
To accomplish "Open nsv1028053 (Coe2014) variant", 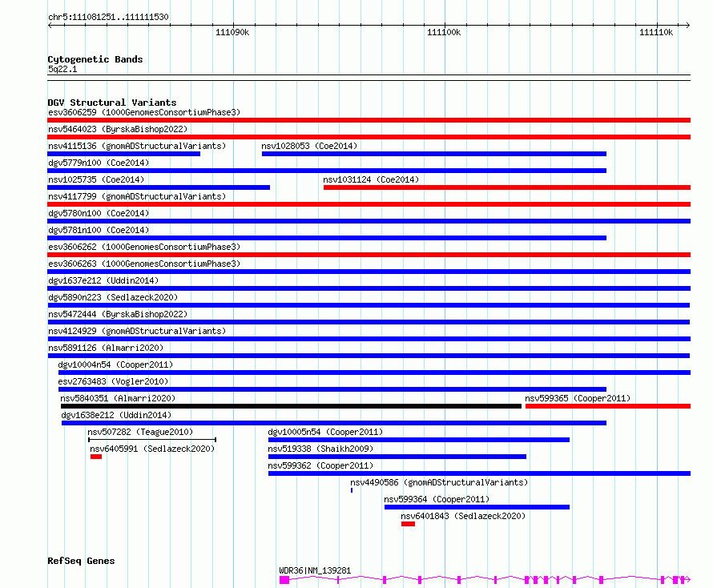I will 309,146.
